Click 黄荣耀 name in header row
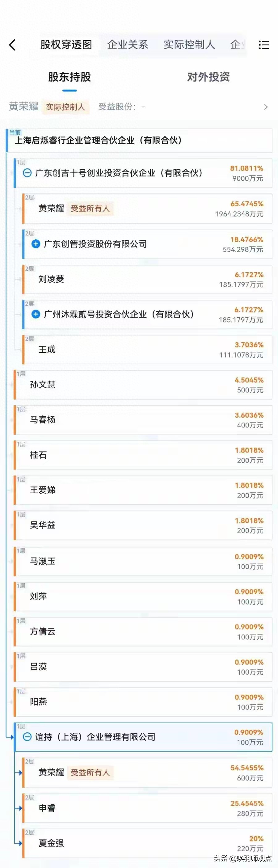Screen dimensions: 278x868 pyautogui.click(x=23, y=107)
